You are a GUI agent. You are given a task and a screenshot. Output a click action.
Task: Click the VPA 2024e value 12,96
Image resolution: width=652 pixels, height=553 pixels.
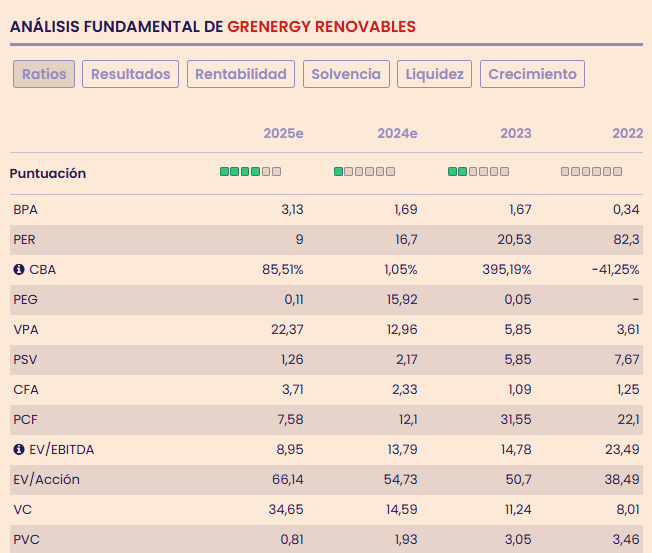402,330
